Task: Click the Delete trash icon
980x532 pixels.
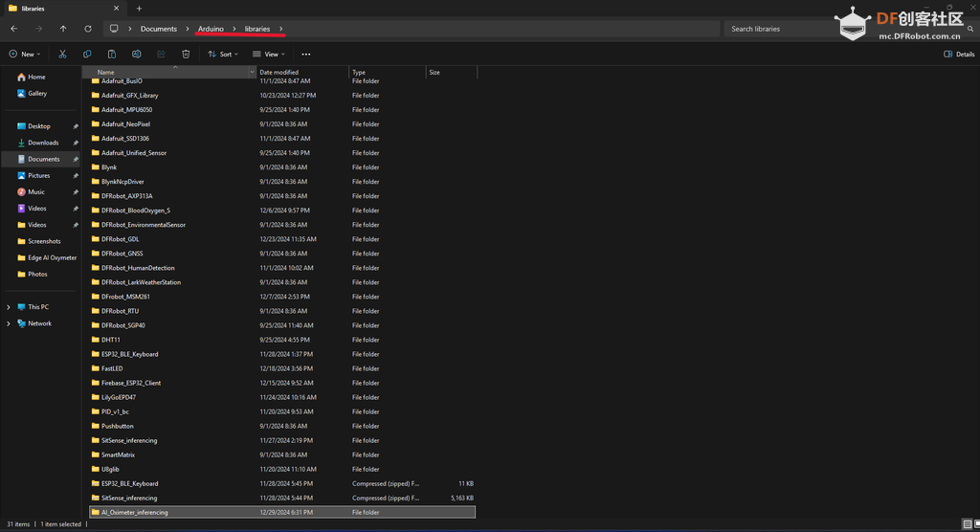Action: pyautogui.click(x=186, y=55)
